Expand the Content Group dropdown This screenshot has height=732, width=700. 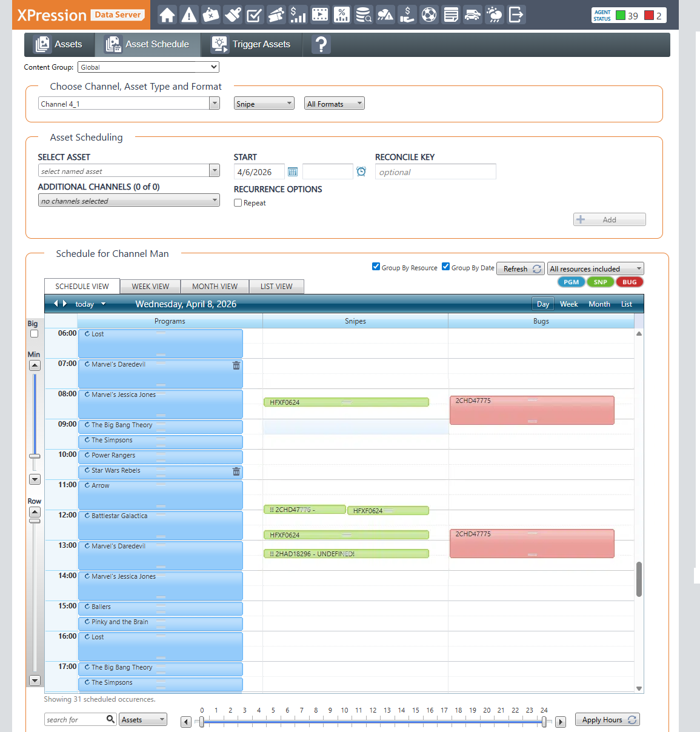tap(148, 67)
